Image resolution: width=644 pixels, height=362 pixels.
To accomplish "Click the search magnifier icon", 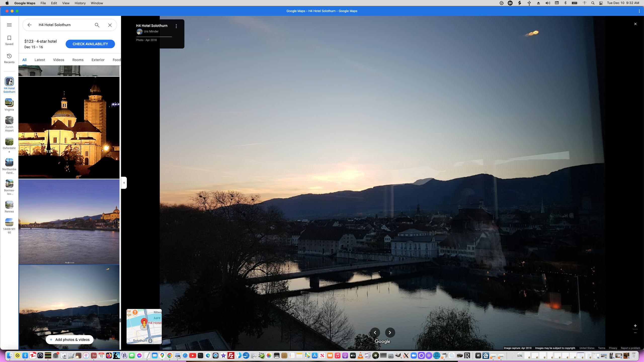I will [x=97, y=25].
